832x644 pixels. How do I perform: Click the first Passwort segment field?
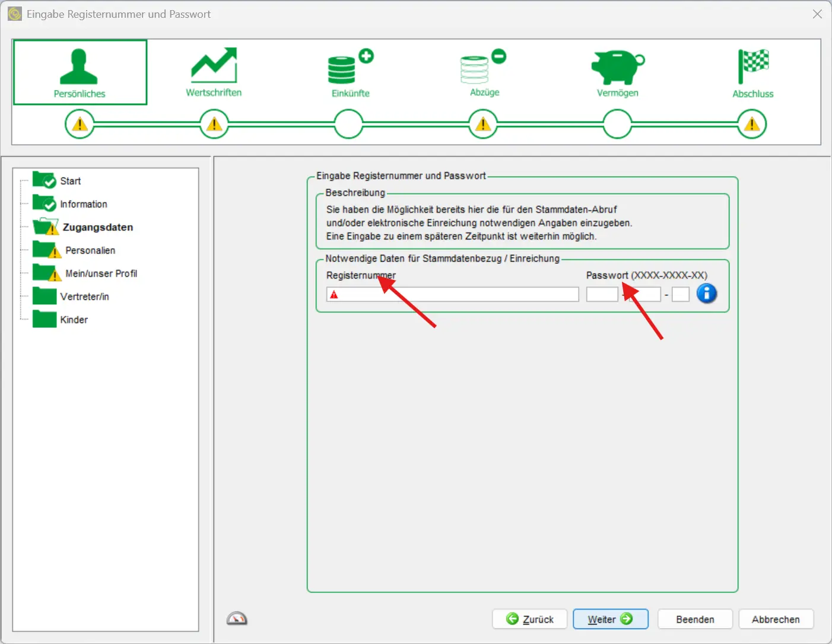[602, 294]
